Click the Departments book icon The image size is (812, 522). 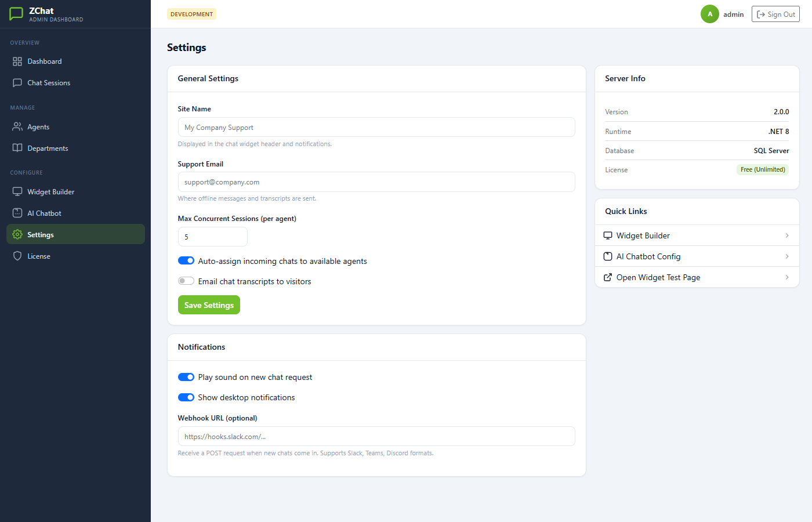click(17, 148)
